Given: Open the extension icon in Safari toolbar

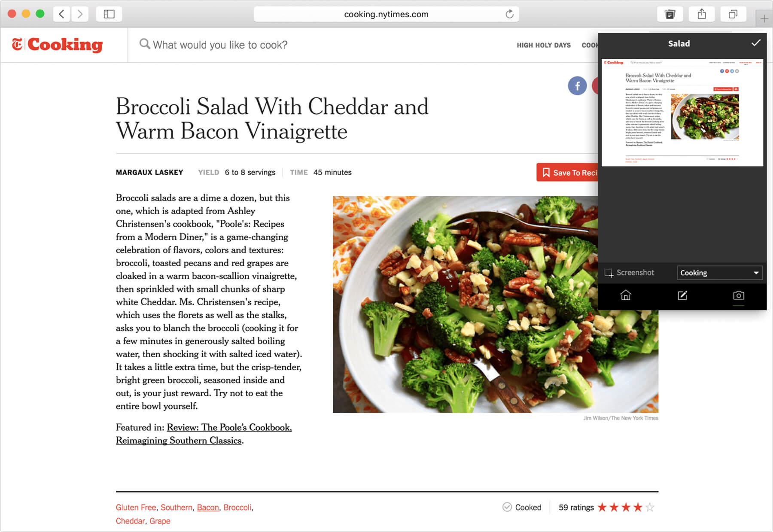Looking at the screenshot, I should [x=670, y=14].
